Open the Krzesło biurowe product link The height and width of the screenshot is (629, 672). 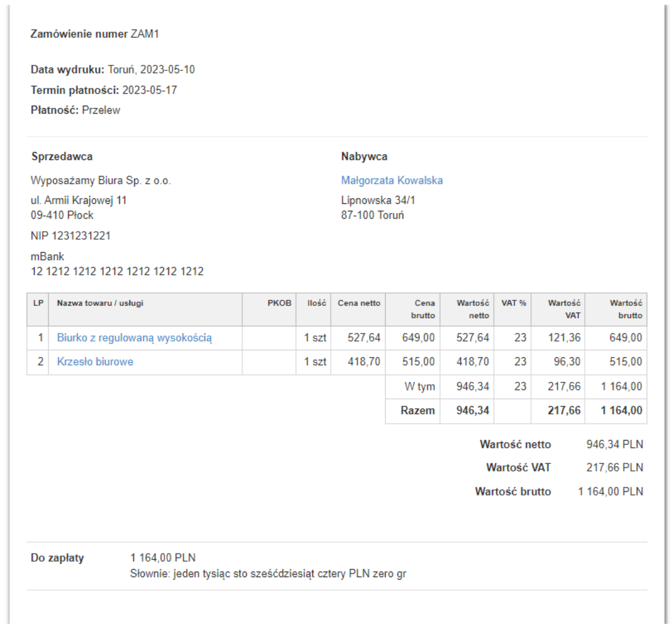(x=95, y=362)
